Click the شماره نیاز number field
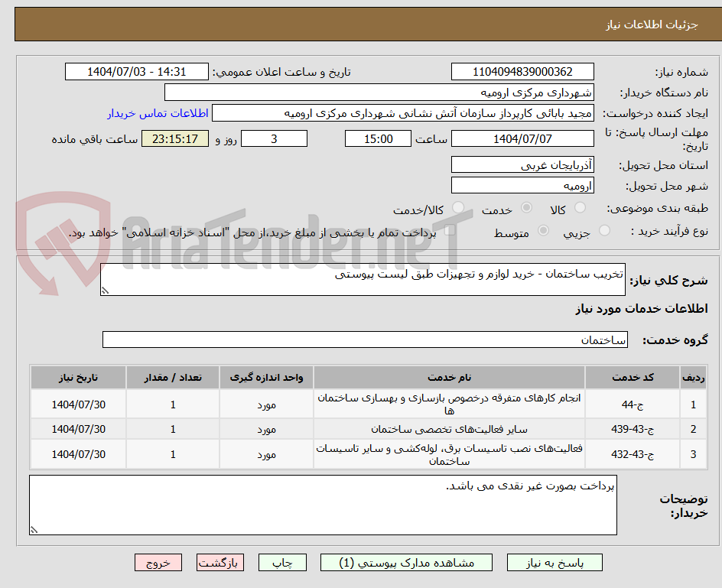This screenshot has width=722, height=588. [x=522, y=72]
